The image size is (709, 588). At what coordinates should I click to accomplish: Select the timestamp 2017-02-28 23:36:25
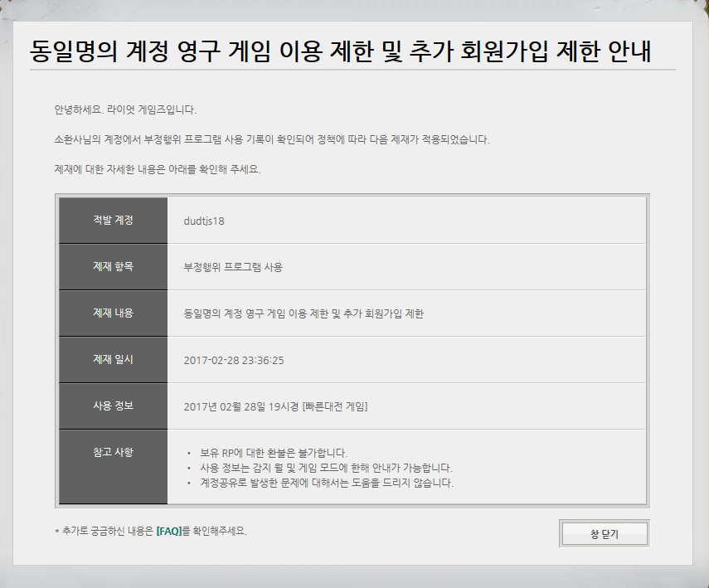pos(234,361)
